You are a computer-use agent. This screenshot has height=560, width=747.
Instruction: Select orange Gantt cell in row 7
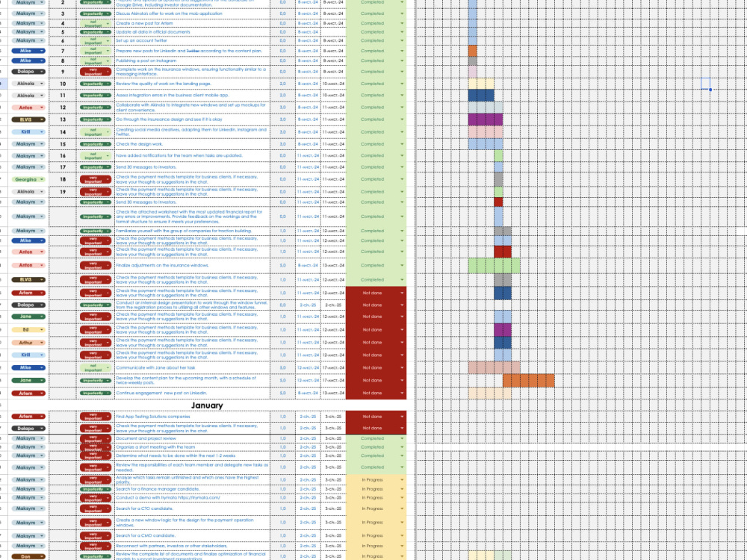[473, 51]
